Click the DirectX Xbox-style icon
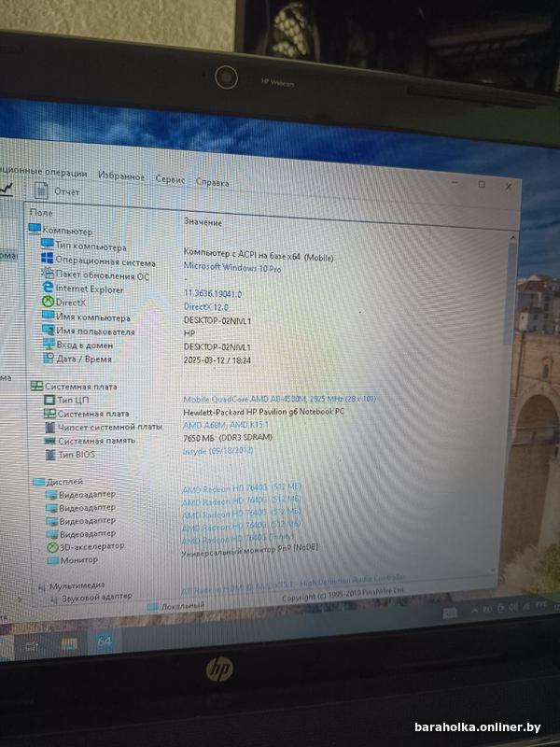This screenshot has height=747, width=560. (49, 301)
